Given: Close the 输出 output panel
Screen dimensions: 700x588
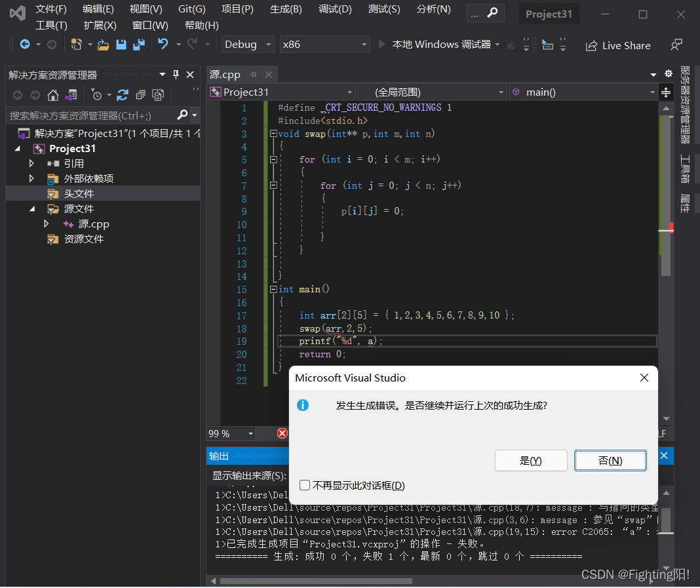Looking at the screenshot, I should click(664, 456).
